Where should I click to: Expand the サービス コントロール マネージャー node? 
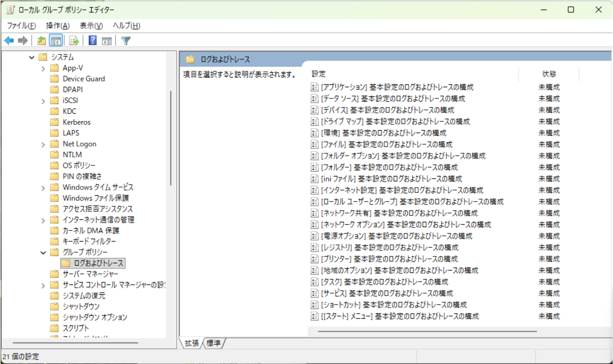coord(43,285)
